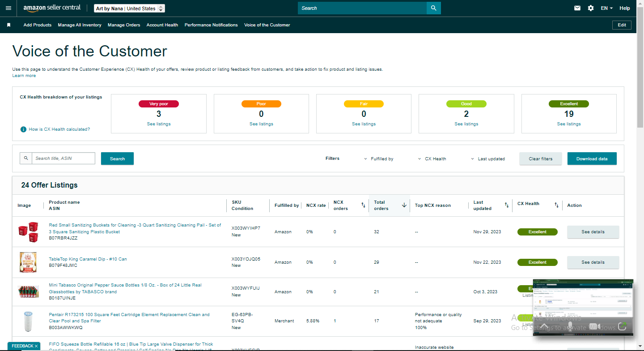Click the magnifier button in the top search bar
644x351 pixels.
pyautogui.click(x=433, y=8)
